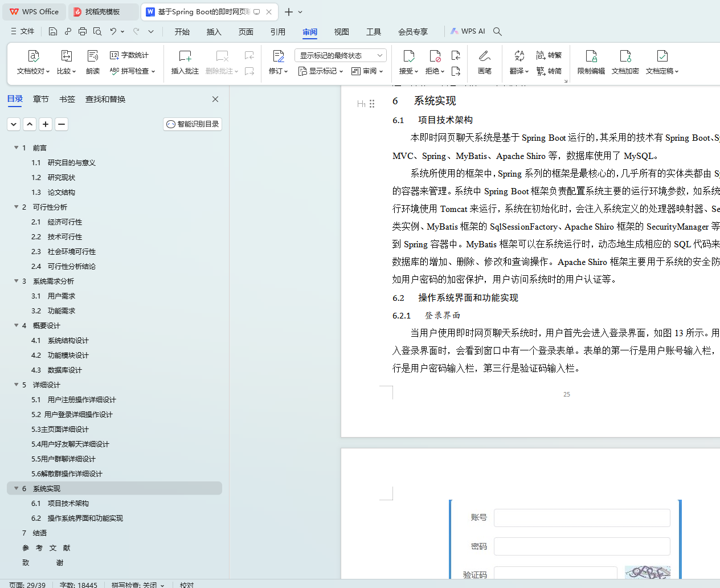
Task: Open a new tab with plus button
Action: (x=289, y=12)
